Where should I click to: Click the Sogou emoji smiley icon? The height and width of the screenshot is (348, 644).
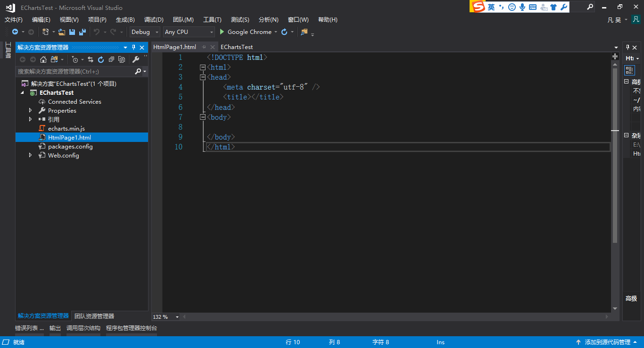(x=512, y=7)
